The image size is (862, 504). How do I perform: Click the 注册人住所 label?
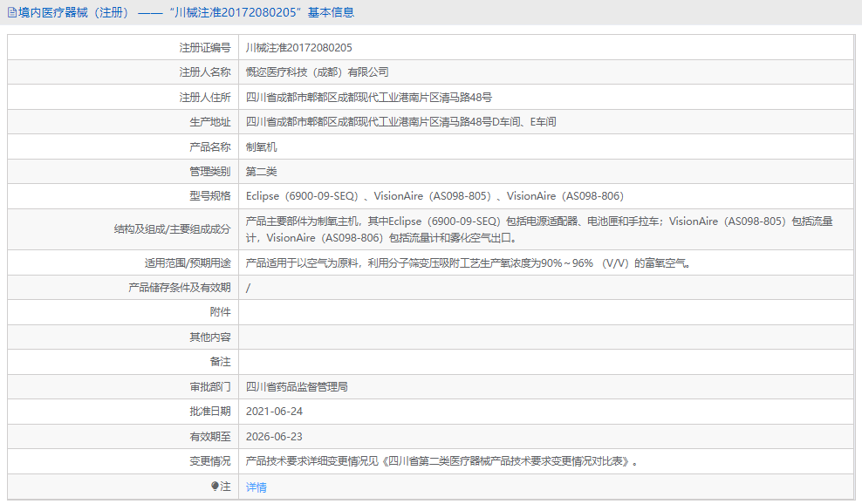tap(205, 98)
